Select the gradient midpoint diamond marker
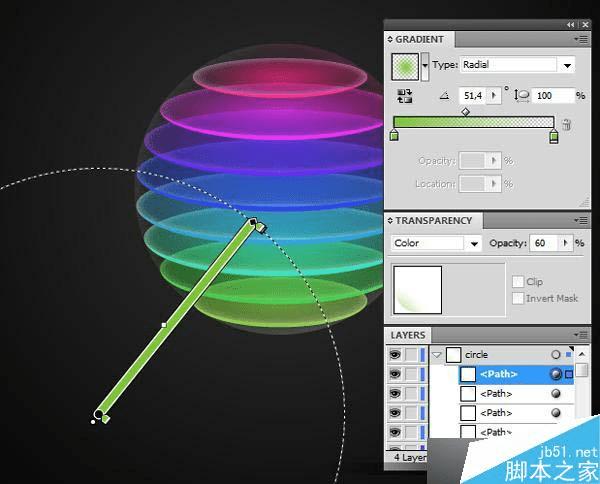 [465, 112]
